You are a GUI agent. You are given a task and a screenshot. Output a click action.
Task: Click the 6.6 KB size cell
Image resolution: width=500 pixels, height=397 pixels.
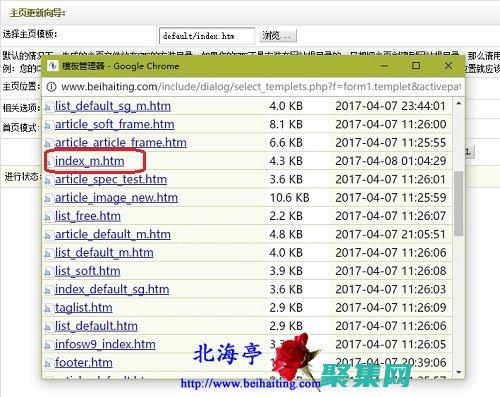(286, 143)
